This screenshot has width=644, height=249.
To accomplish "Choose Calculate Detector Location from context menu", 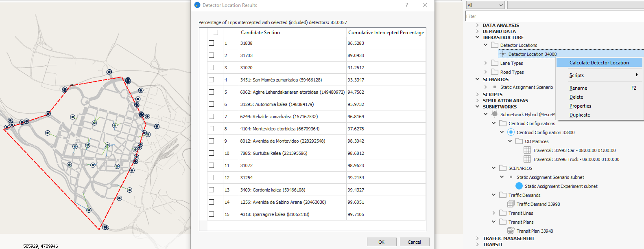I will pos(599,62).
